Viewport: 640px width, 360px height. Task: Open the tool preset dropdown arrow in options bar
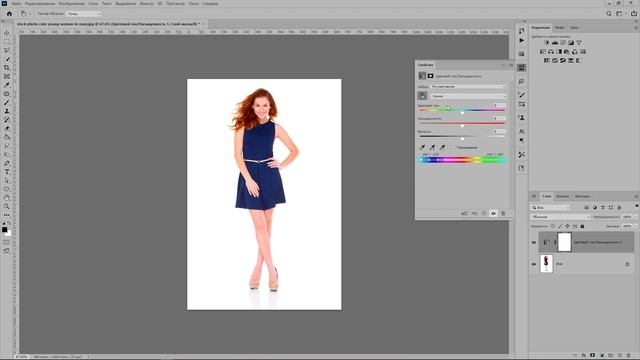tap(30, 13)
